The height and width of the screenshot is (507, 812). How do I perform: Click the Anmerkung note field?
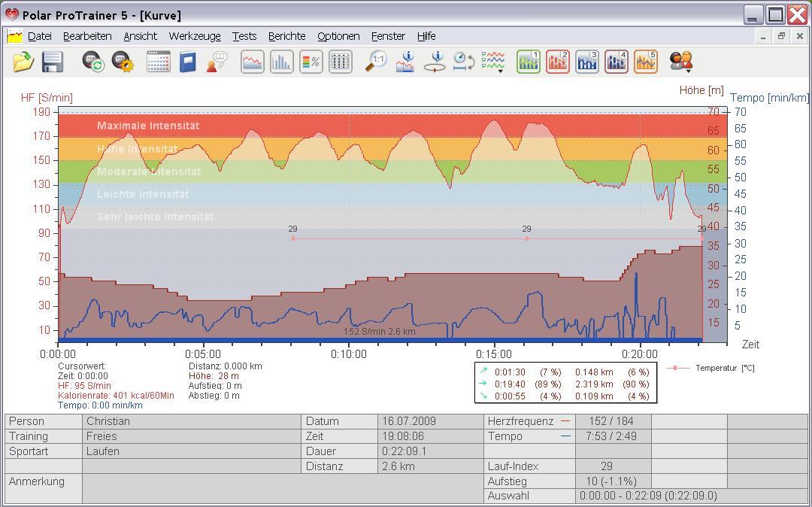click(x=282, y=488)
